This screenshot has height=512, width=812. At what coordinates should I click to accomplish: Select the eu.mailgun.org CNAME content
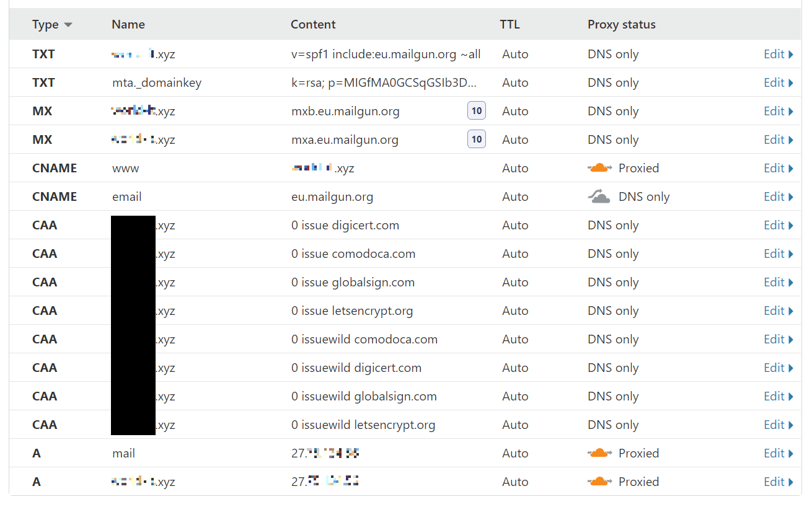click(x=332, y=196)
